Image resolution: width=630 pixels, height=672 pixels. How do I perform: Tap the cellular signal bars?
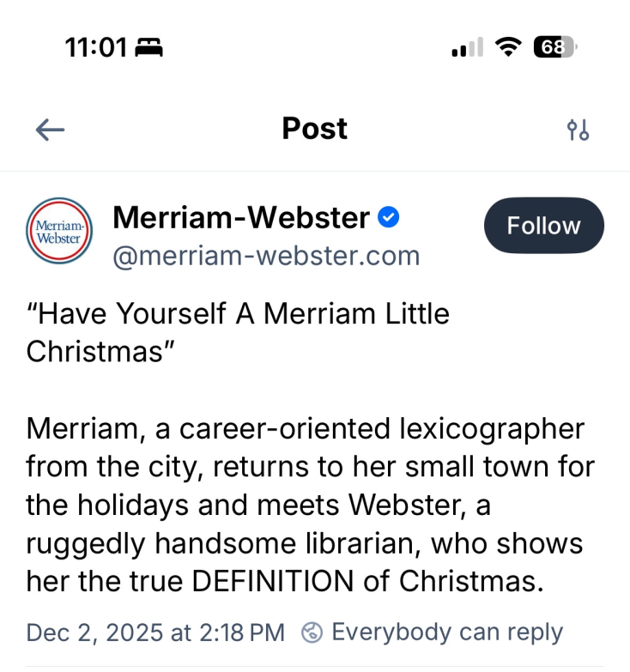(467, 47)
